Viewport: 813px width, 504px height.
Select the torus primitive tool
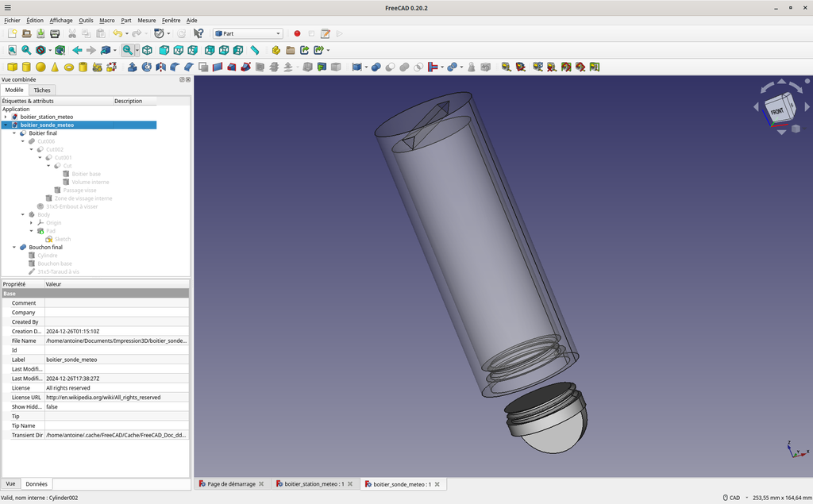69,67
